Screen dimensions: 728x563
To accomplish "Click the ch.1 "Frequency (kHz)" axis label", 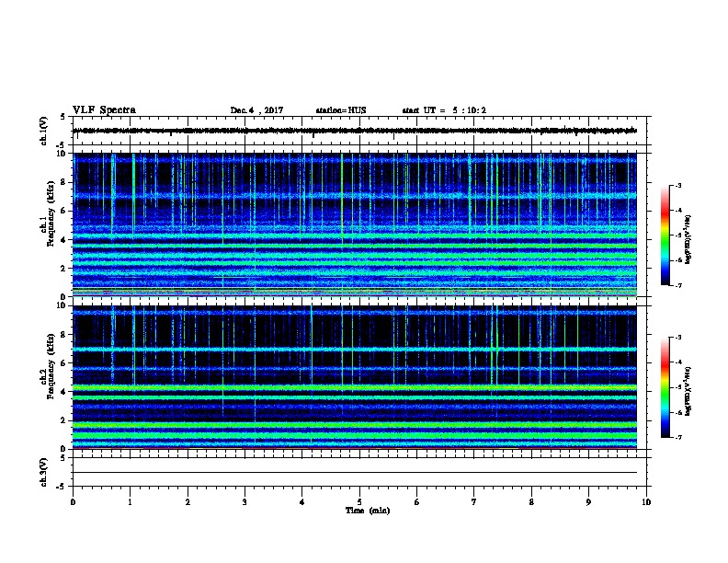I will 51,213.
